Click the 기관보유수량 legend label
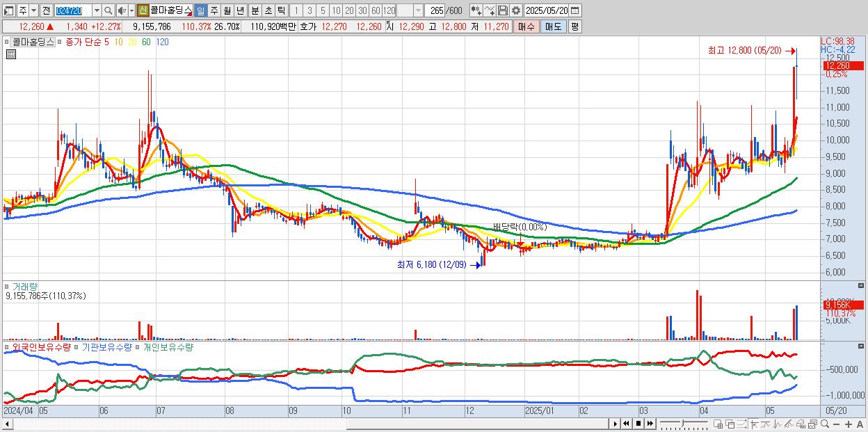The width and height of the screenshot is (868, 432). [x=106, y=346]
